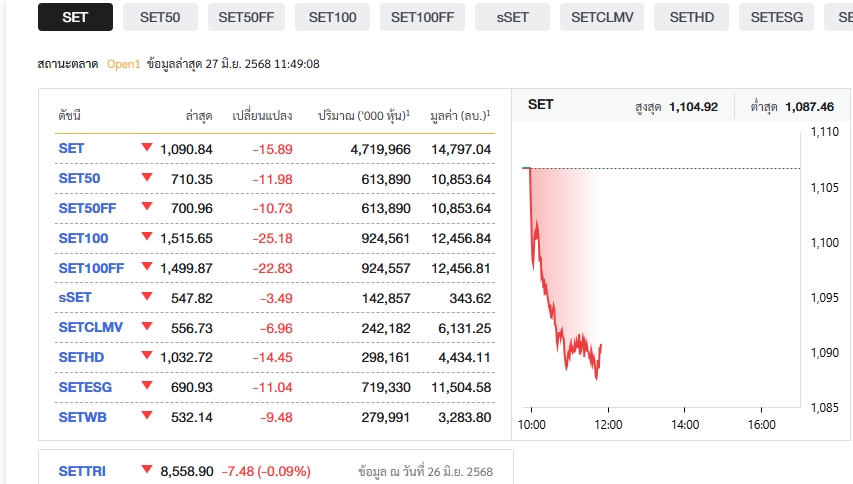The height and width of the screenshot is (484, 853).
Task: Select the active SET tab
Action: [x=74, y=17]
